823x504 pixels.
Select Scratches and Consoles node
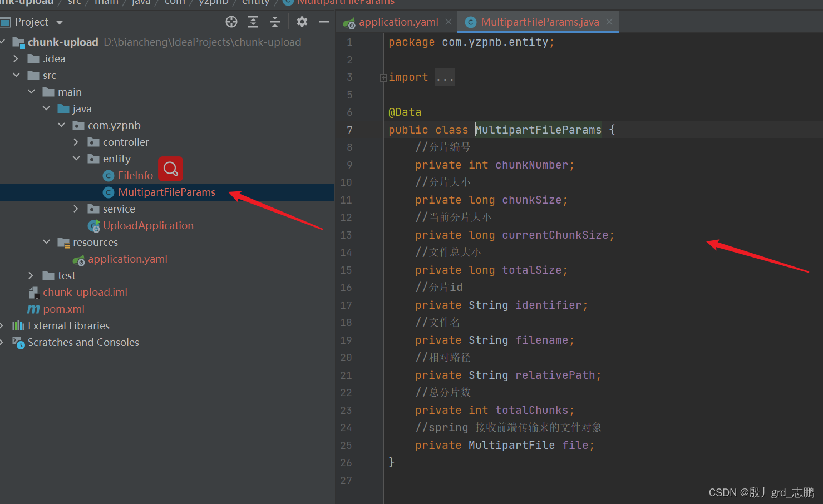point(83,342)
